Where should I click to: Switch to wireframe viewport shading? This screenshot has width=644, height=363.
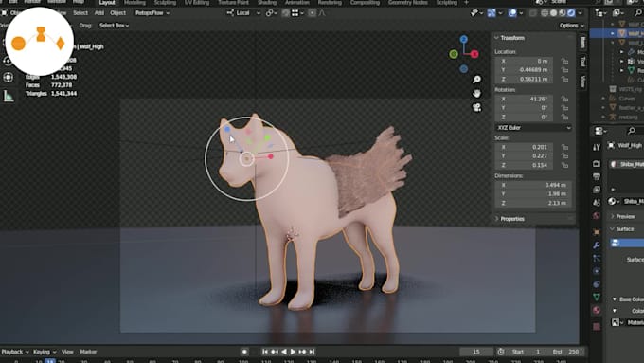point(545,13)
